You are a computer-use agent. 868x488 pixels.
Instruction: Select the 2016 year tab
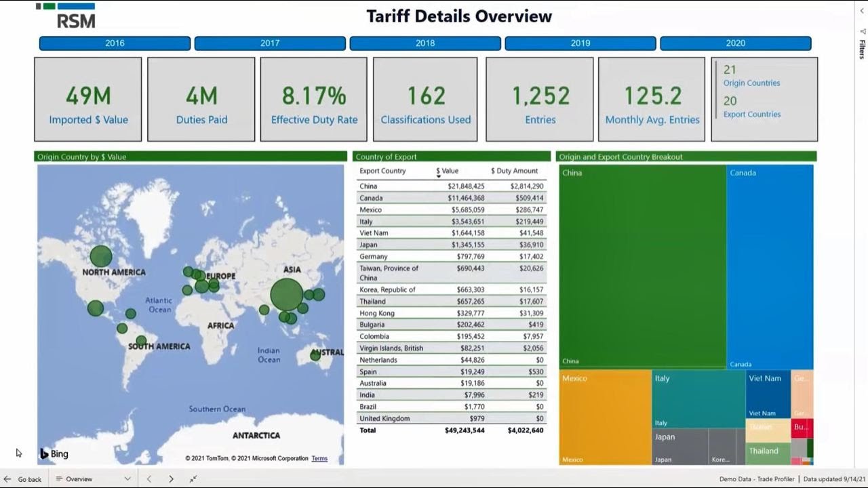pos(115,43)
